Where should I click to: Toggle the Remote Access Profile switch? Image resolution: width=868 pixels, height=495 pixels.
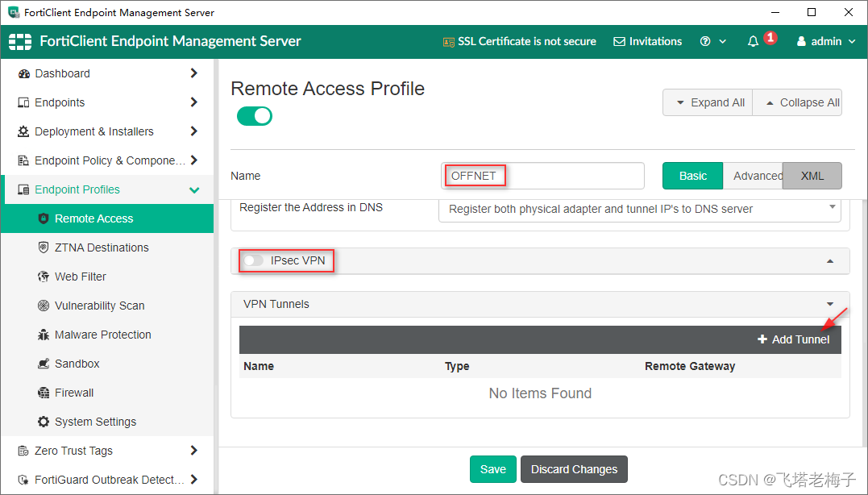click(255, 116)
